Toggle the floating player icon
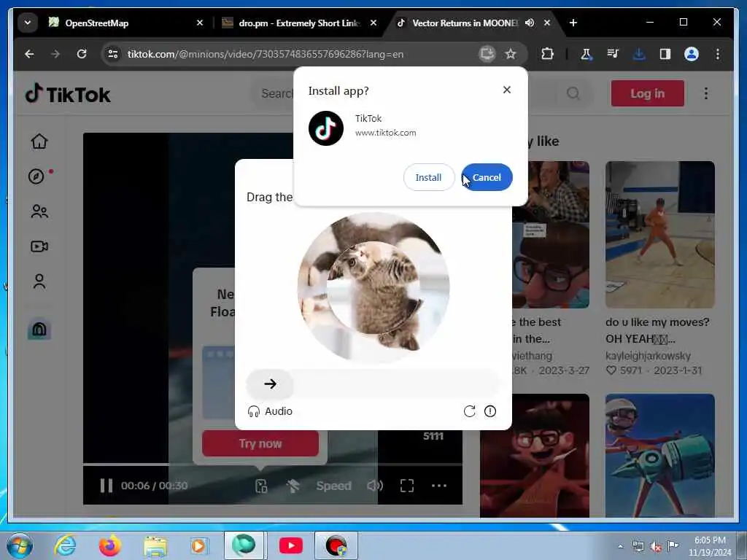Viewport: 747px width, 560px height. 261,486
